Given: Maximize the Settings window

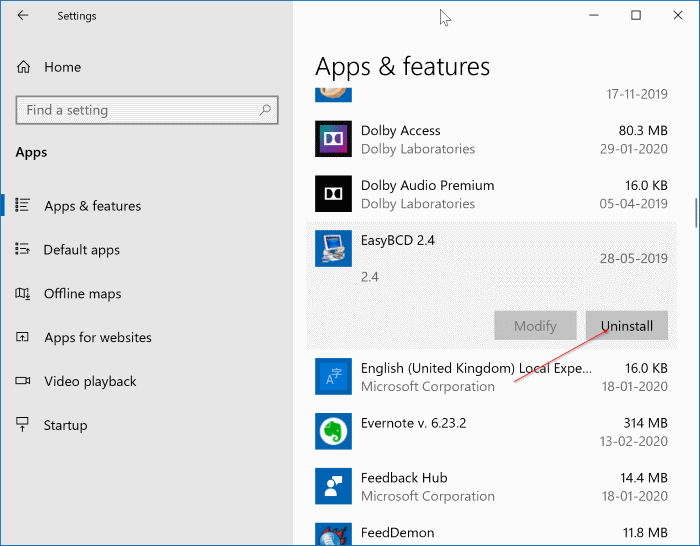Looking at the screenshot, I should point(636,15).
